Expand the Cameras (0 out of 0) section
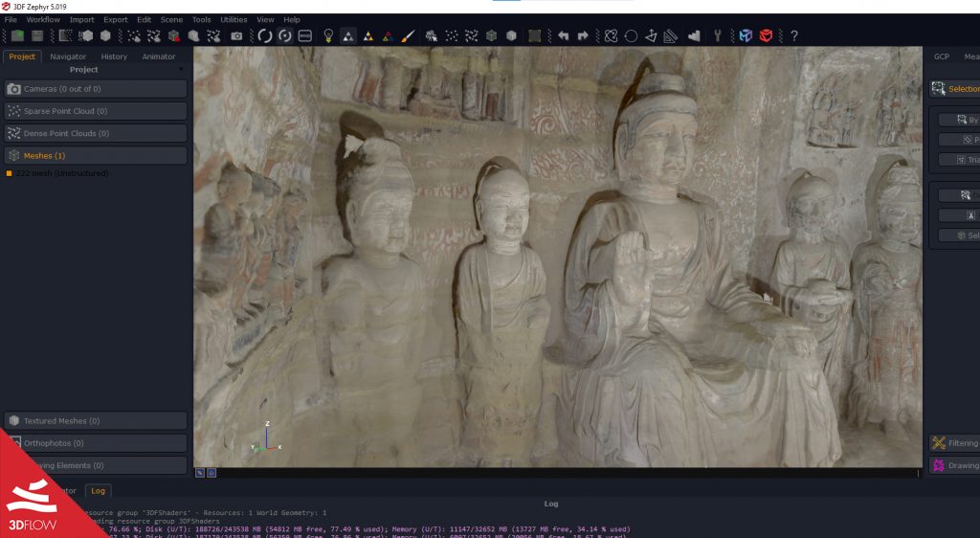This screenshot has height=538, width=980. 96,89
